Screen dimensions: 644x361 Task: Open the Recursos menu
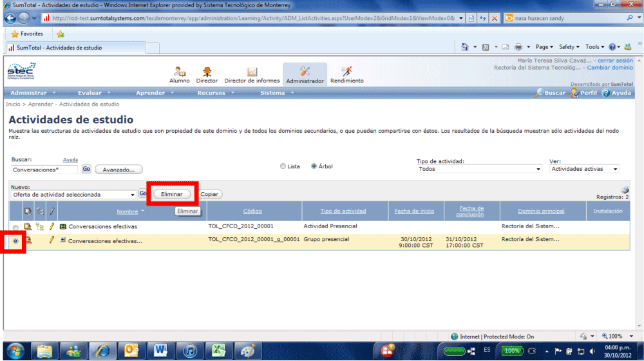click(x=216, y=93)
